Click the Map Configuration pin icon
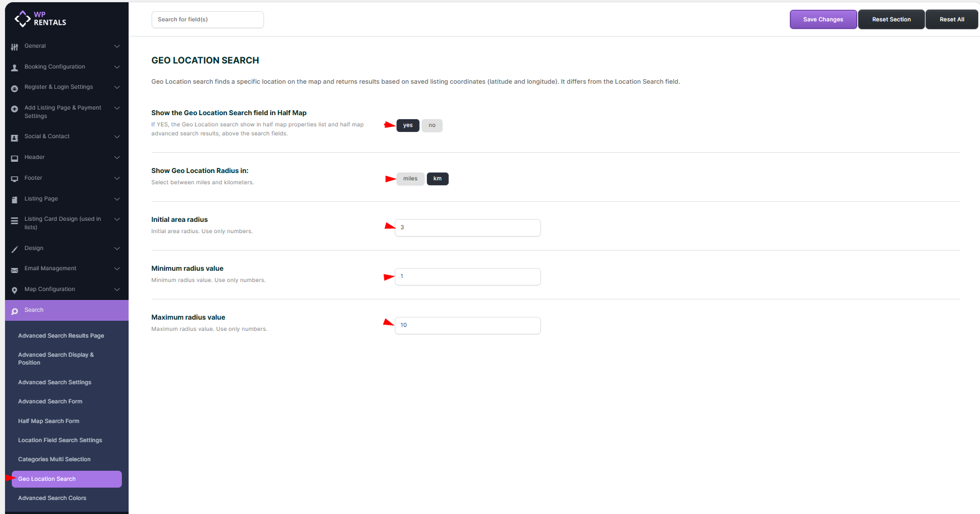 click(15, 290)
